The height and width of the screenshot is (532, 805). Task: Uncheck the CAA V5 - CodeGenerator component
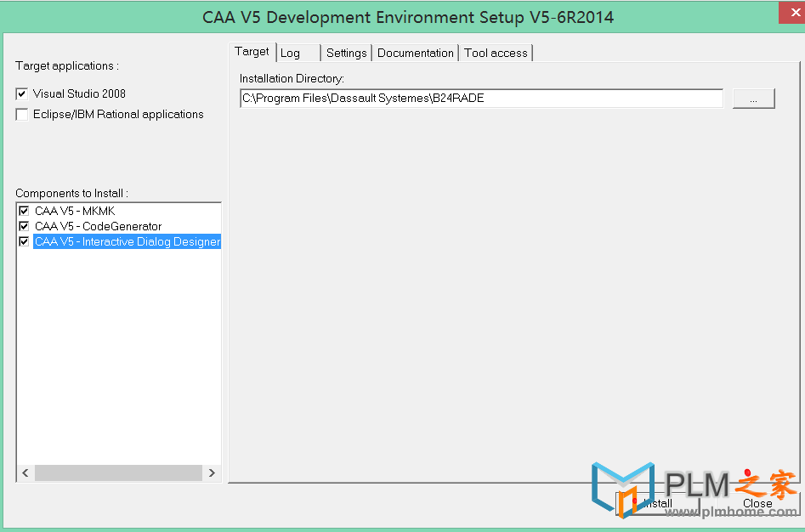click(24, 226)
